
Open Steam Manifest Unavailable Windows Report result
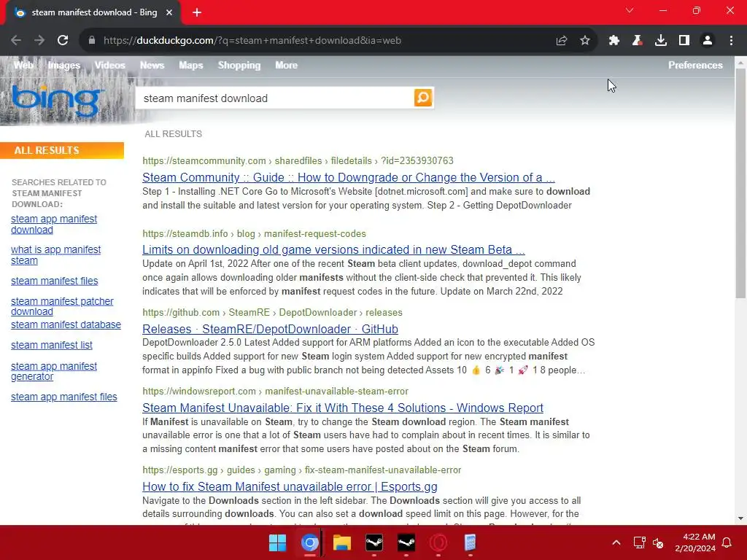(343, 408)
